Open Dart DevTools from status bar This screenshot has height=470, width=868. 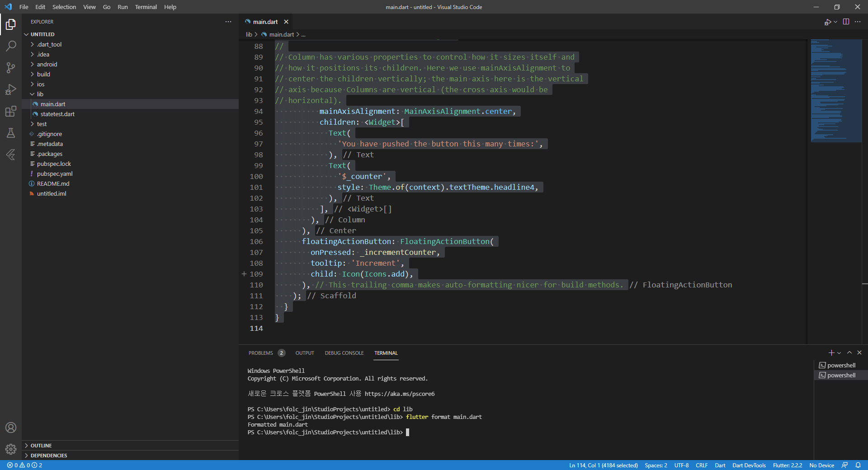click(749, 465)
